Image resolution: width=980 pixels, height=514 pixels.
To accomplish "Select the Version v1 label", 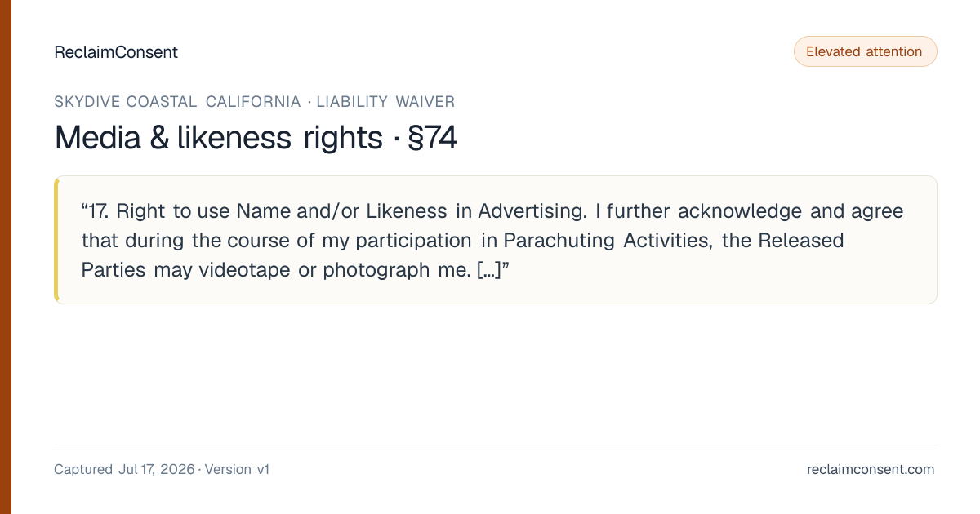I will click(237, 469).
